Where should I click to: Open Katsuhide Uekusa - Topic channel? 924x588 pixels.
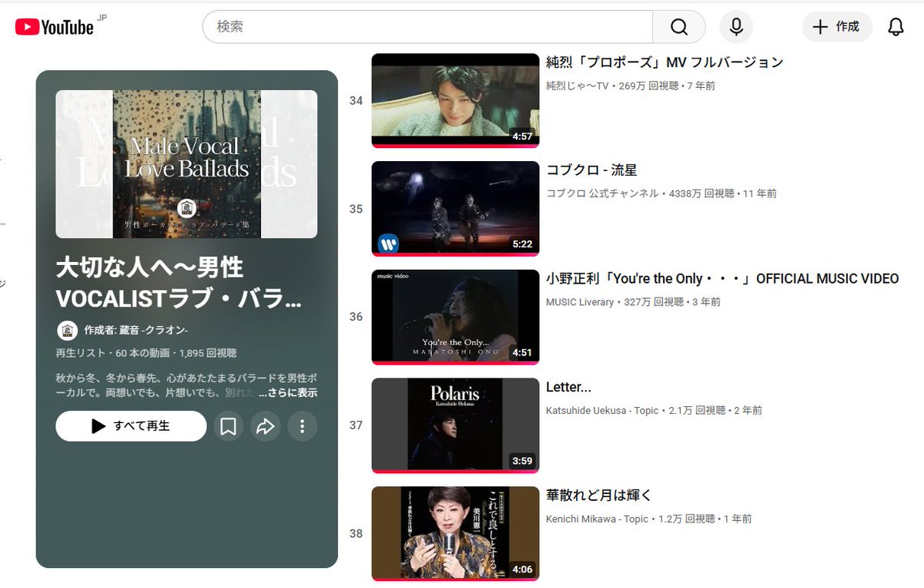tap(602, 411)
